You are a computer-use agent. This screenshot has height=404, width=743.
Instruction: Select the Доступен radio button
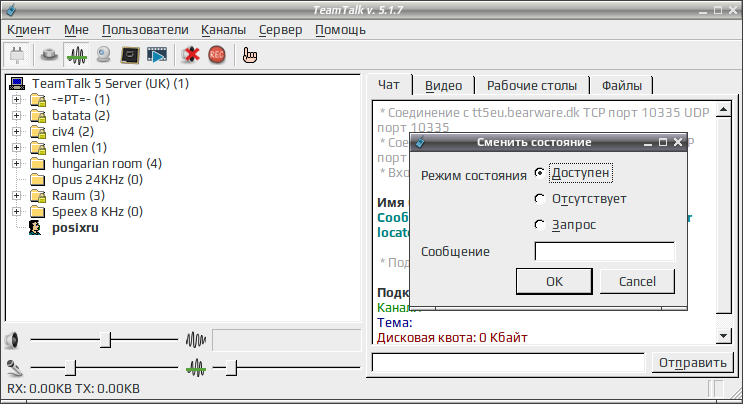539,173
